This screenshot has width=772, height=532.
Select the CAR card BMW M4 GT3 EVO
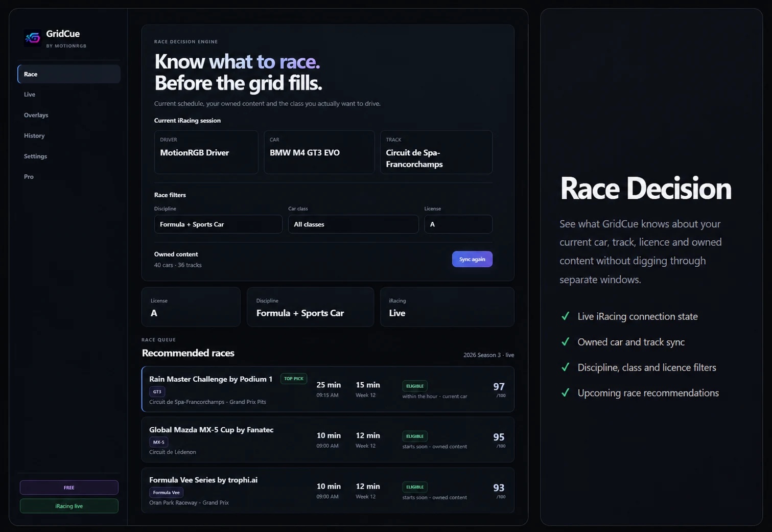[x=319, y=152]
